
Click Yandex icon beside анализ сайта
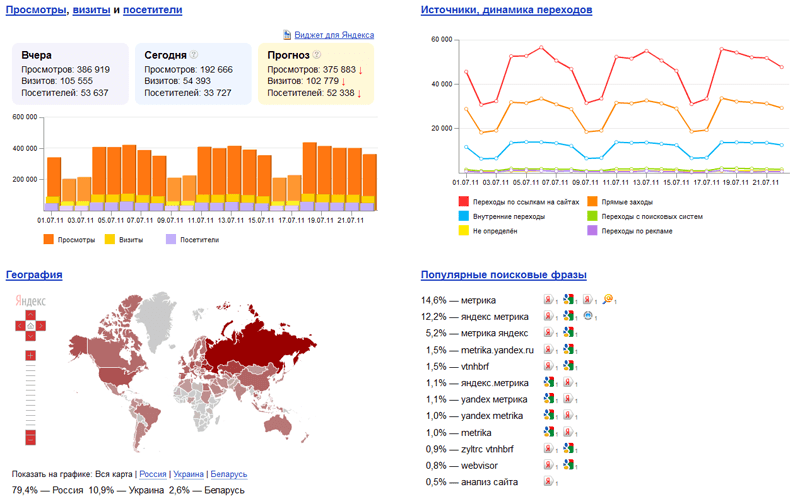[x=548, y=481]
